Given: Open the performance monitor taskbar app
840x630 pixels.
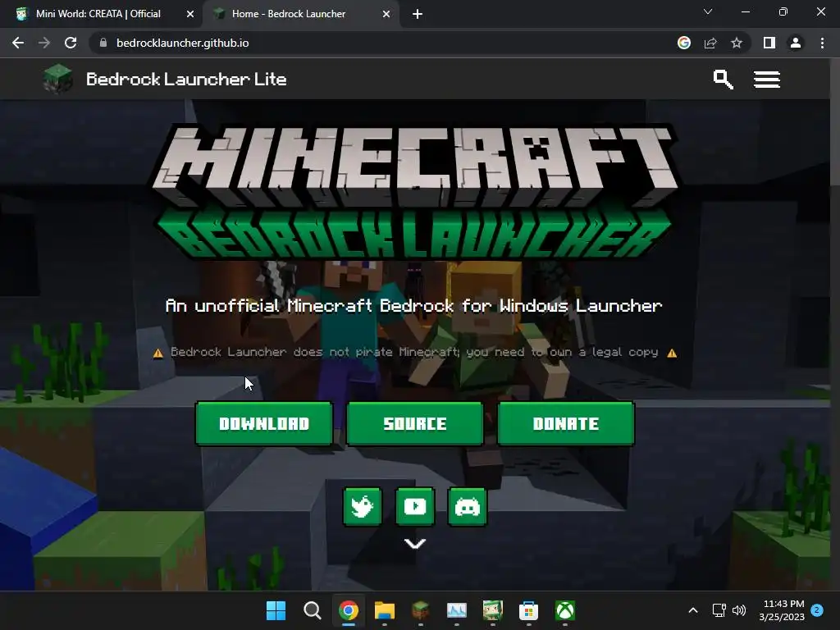Looking at the screenshot, I should tap(456, 610).
